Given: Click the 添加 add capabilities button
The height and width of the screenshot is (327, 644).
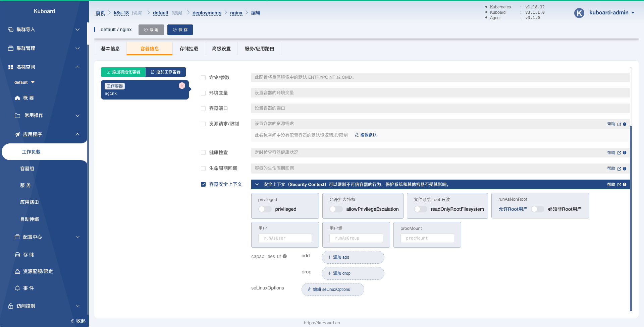Looking at the screenshot, I should [353, 257].
